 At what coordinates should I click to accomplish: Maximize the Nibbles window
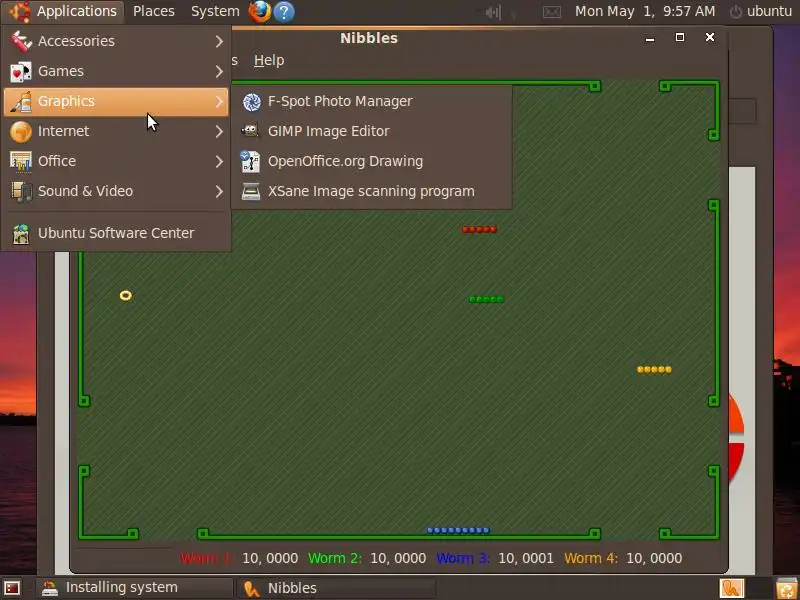[680, 37]
